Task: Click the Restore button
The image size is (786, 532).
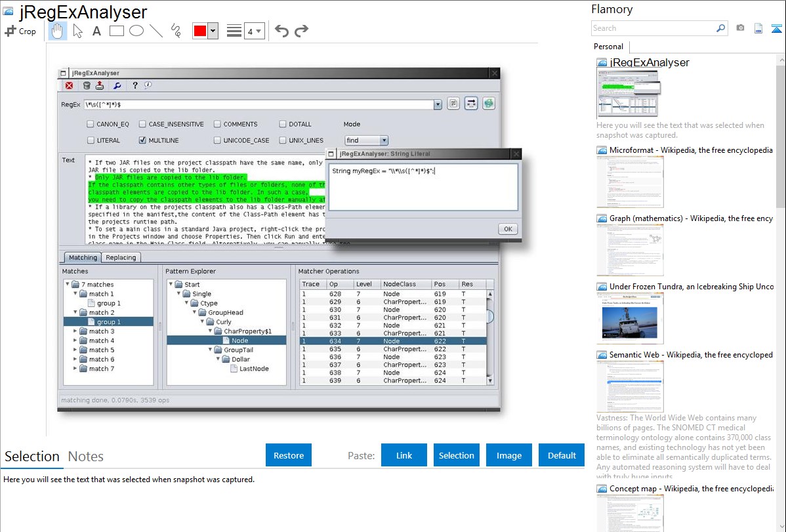Action: 289,455
